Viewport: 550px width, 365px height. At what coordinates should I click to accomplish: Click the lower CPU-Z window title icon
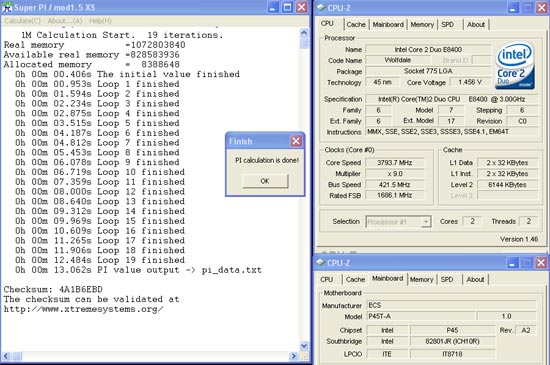321,263
